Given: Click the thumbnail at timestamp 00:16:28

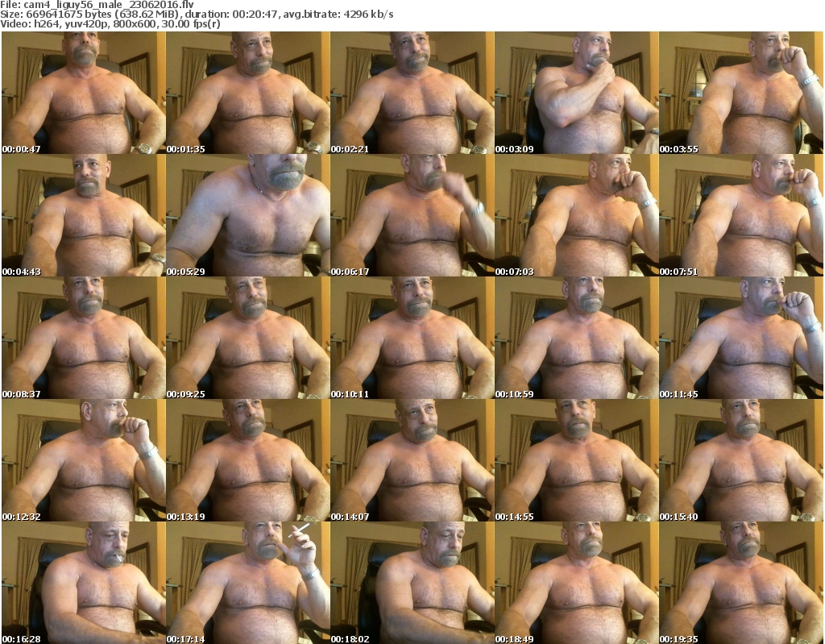Looking at the screenshot, I should [84, 583].
